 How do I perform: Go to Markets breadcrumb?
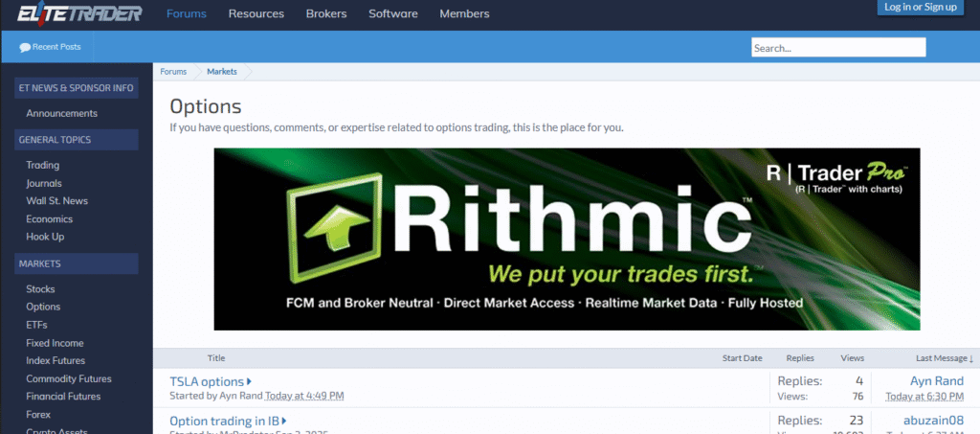[222, 72]
